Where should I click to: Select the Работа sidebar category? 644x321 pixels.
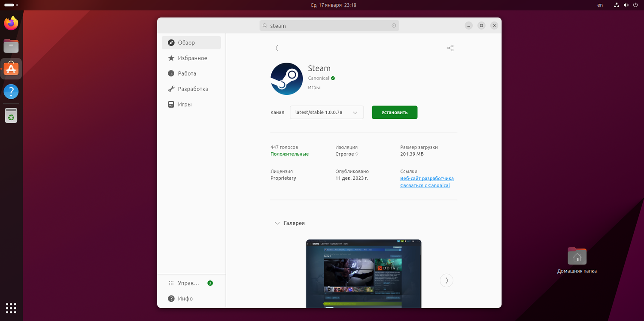pos(191,73)
